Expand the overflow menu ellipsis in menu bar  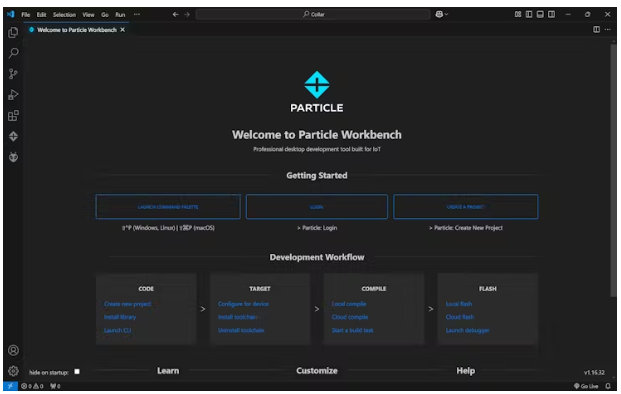[137, 14]
